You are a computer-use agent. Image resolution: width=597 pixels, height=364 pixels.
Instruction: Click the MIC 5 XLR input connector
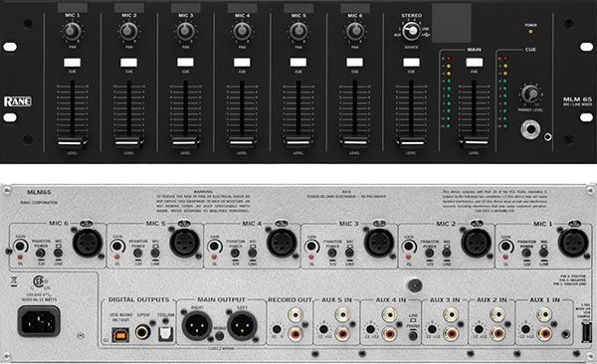click(x=185, y=243)
